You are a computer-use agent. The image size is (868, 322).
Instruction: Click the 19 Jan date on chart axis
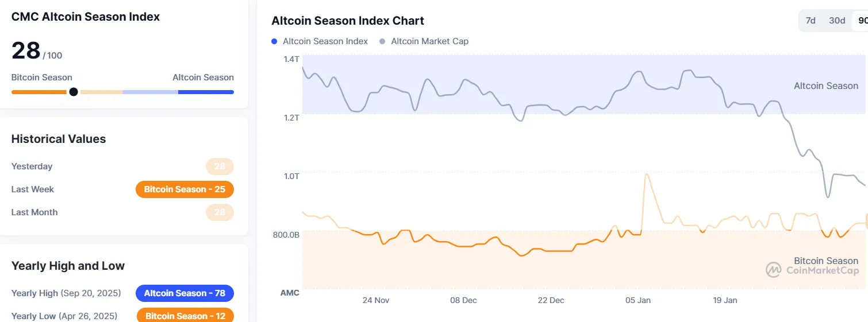(725, 300)
